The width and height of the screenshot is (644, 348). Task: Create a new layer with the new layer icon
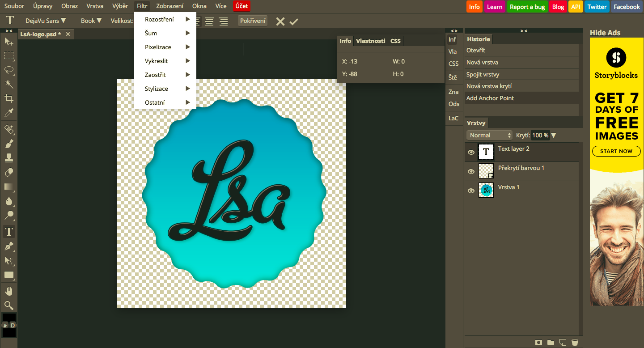click(x=563, y=342)
